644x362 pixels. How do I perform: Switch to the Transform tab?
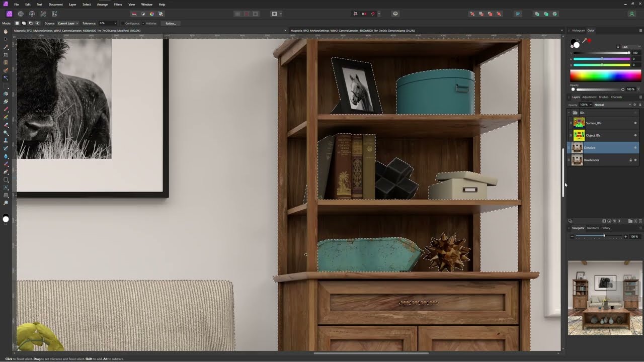coord(593,228)
